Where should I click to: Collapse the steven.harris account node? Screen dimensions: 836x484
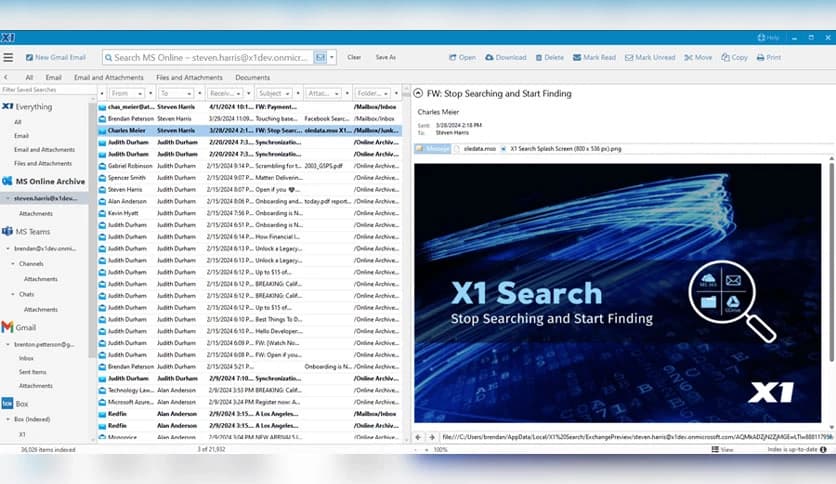coord(7,198)
